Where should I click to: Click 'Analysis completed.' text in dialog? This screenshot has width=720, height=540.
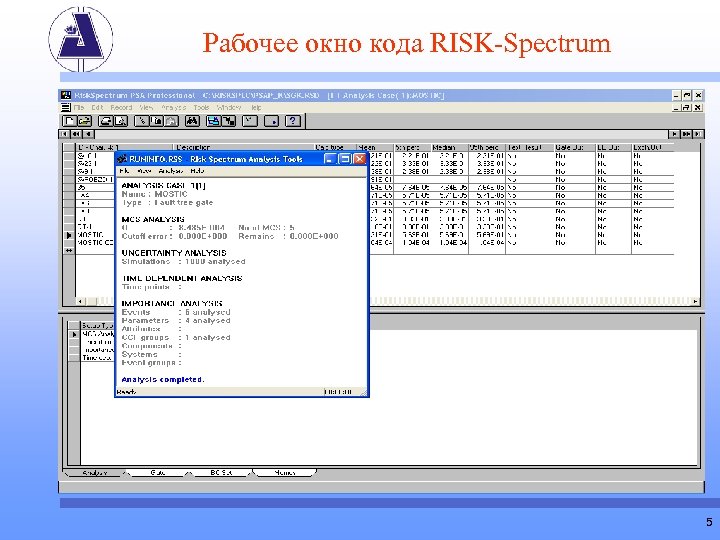163,379
